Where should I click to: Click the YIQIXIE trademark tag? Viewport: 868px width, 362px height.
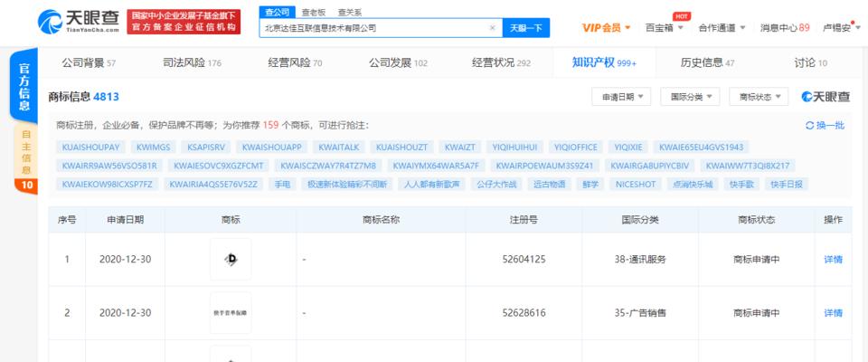pos(628,147)
